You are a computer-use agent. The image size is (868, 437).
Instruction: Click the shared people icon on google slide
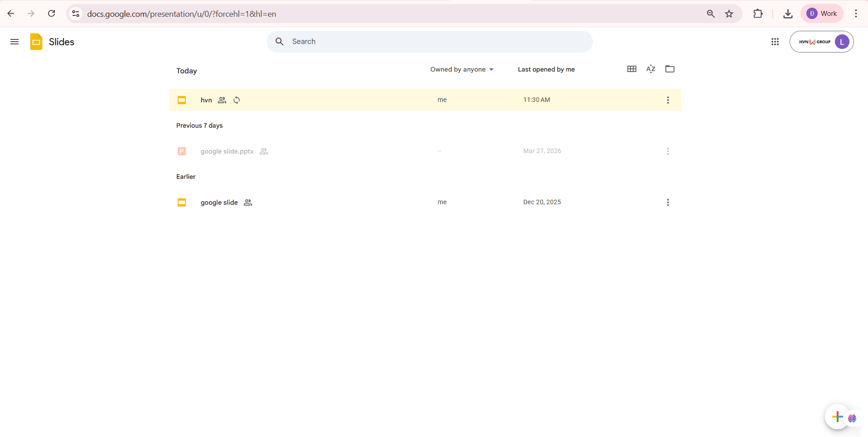pos(247,202)
